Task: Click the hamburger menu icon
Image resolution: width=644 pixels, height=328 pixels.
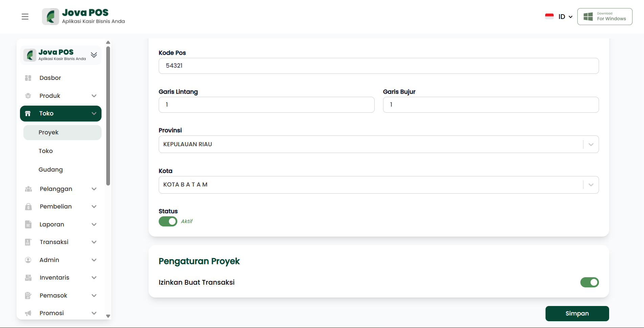Action: pos(25,17)
